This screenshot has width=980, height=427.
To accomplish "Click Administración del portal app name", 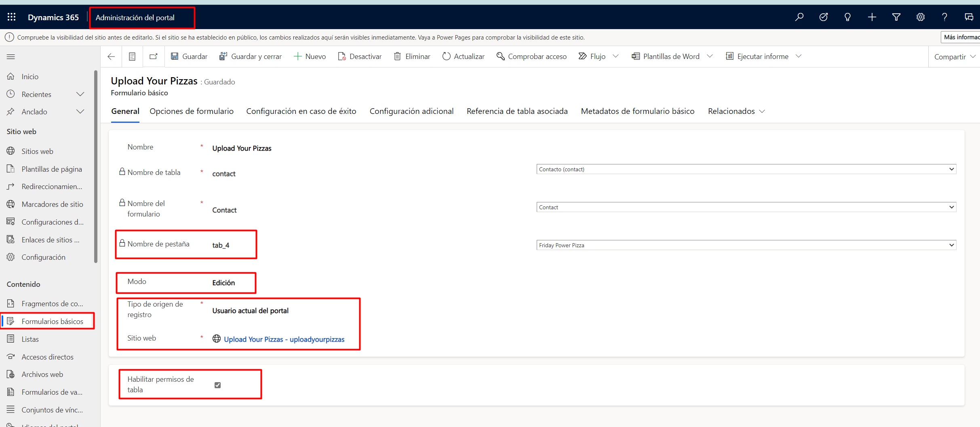I will point(135,17).
